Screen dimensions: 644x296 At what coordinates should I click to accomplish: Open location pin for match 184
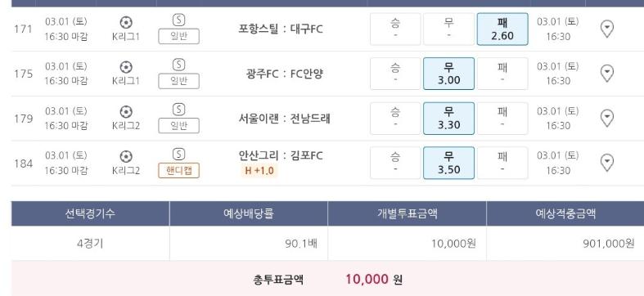click(607, 163)
